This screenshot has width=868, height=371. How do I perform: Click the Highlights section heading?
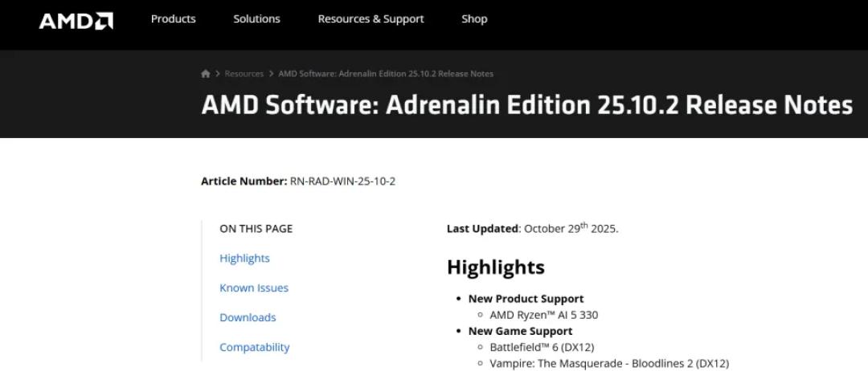point(496,267)
